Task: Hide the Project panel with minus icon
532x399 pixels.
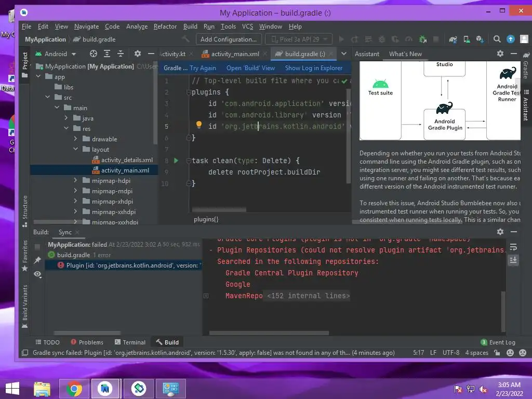Action: tap(151, 54)
